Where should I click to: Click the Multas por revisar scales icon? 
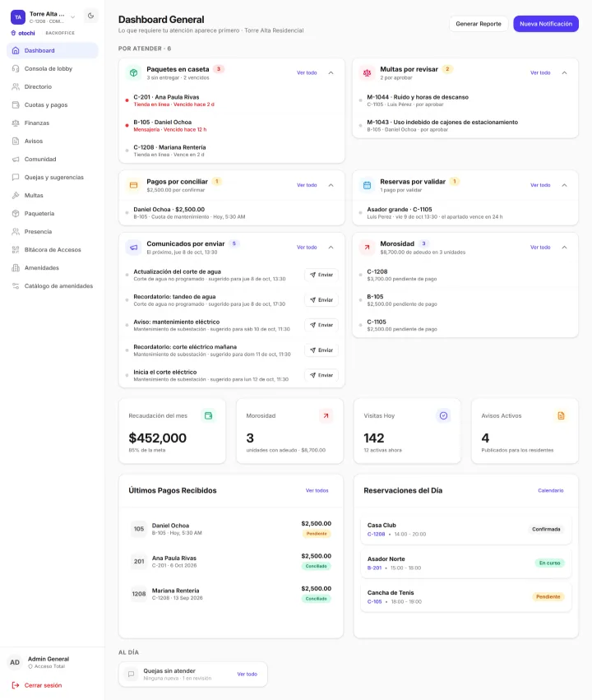(367, 72)
